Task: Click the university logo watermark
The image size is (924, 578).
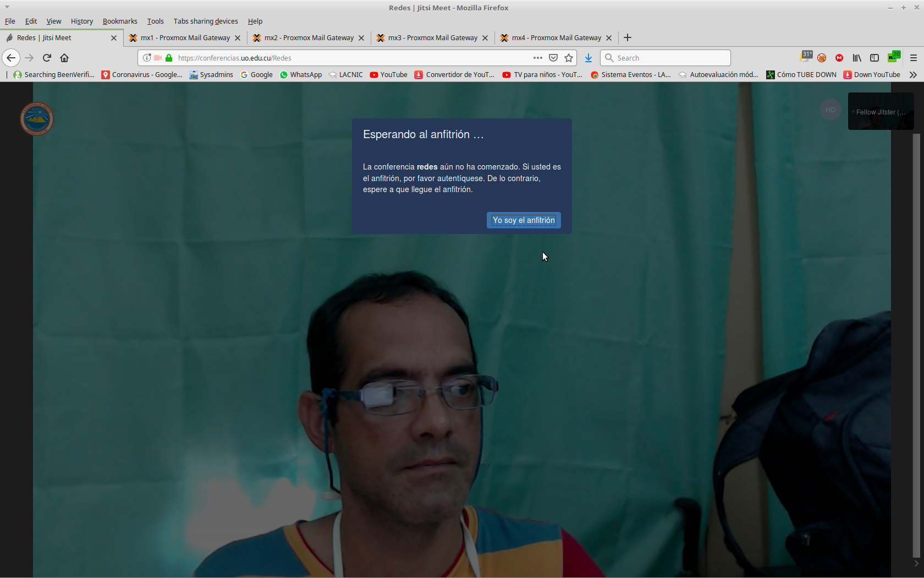Action: tap(37, 119)
